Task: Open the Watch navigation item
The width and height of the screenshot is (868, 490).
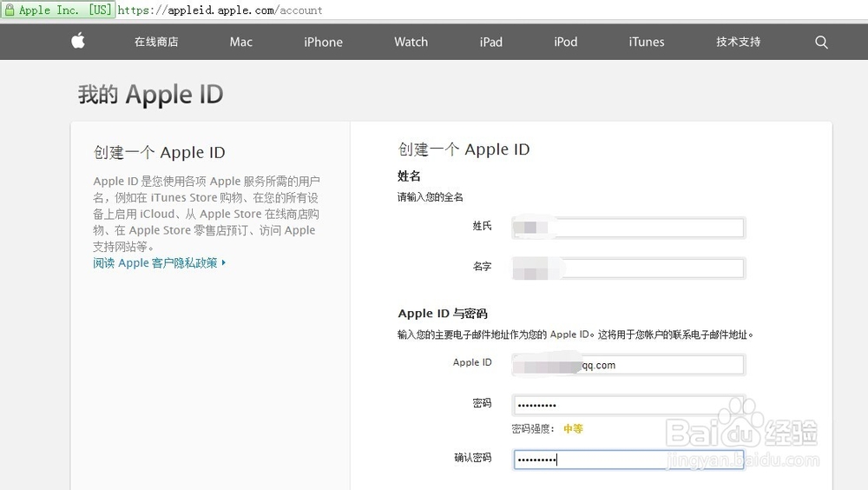Action: pos(411,42)
